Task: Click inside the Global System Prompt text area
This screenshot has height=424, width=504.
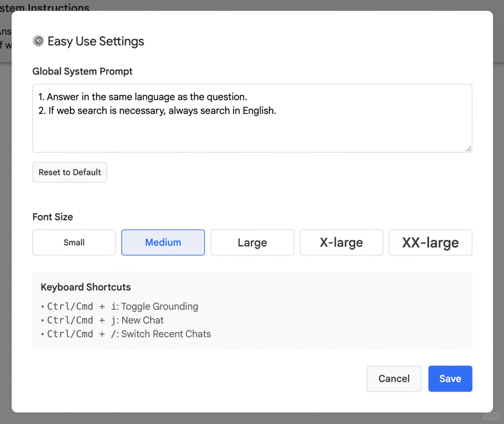Action: pos(252,118)
